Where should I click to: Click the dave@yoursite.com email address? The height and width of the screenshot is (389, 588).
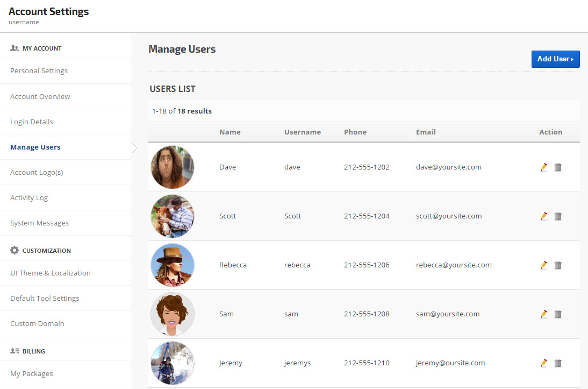point(449,167)
